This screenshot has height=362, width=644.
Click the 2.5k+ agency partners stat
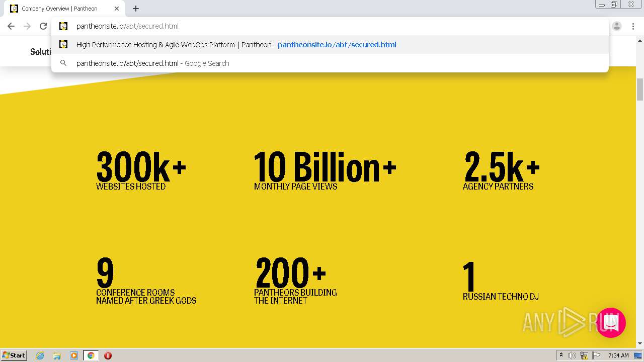click(501, 171)
